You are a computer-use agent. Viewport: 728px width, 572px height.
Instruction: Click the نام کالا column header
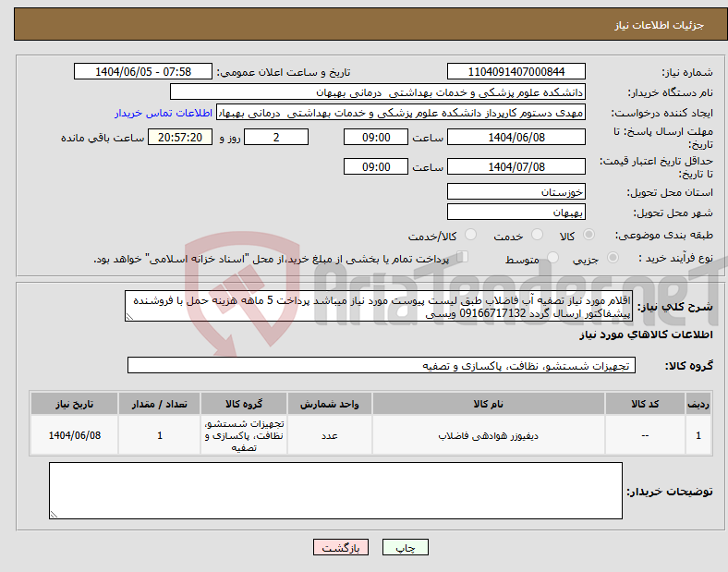pos(489,404)
